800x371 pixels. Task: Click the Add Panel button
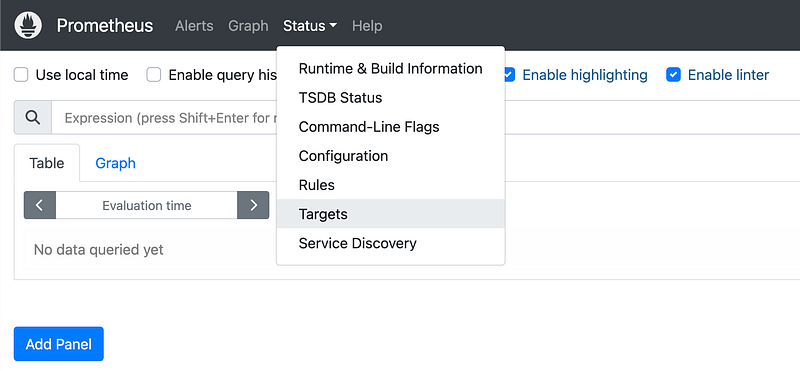[x=59, y=344]
